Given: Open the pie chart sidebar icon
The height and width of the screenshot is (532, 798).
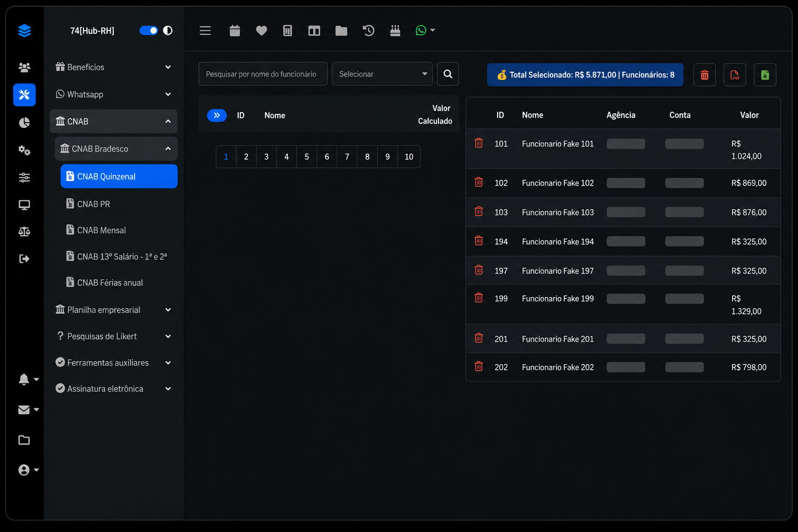Looking at the screenshot, I should click(x=24, y=123).
